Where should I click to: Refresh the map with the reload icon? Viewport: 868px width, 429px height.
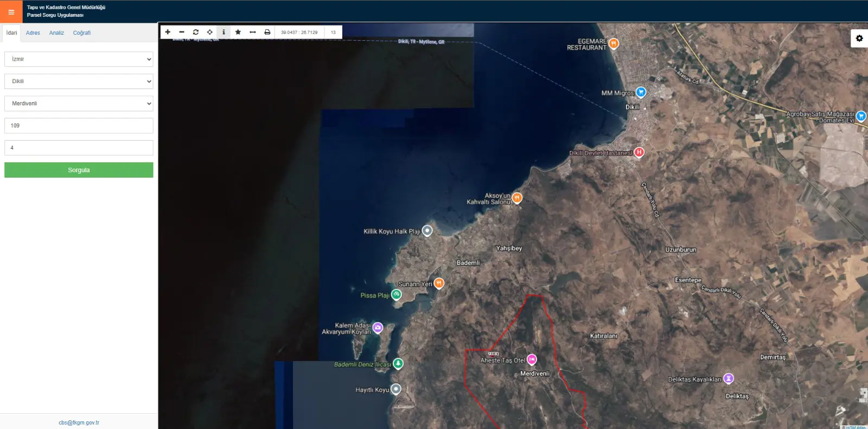pyautogui.click(x=196, y=32)
